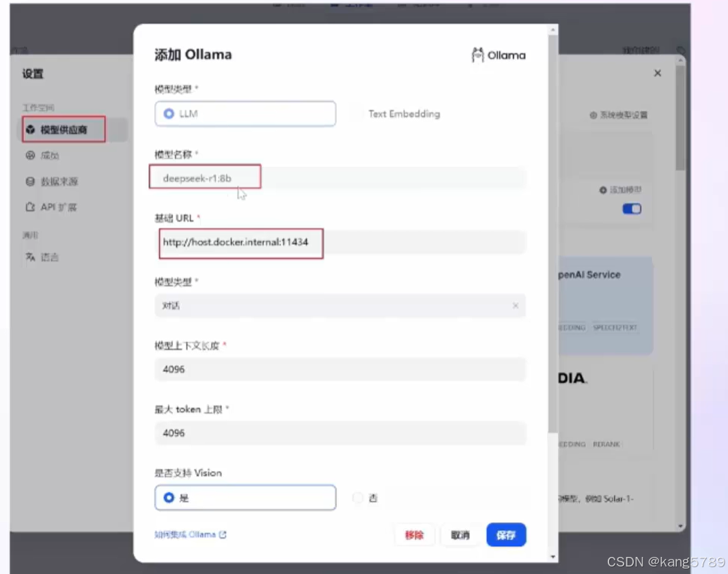Screen dimensions: 728x574
Task: Click the dialog vertical scrollbar
Action: 552,233
